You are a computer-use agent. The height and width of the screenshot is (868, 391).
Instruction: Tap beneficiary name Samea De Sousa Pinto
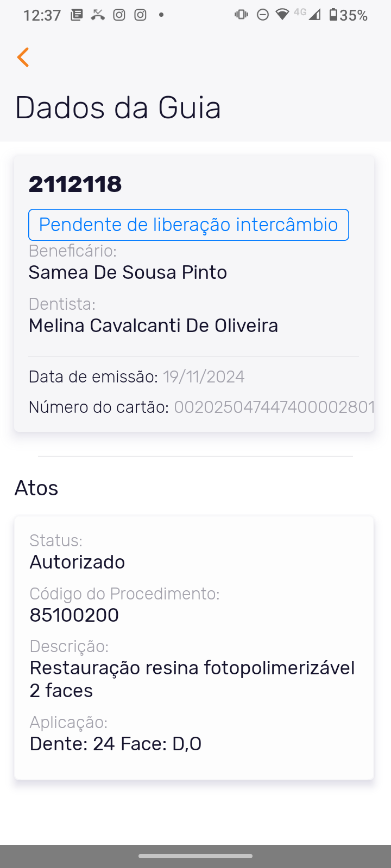(x=128, y=272)
